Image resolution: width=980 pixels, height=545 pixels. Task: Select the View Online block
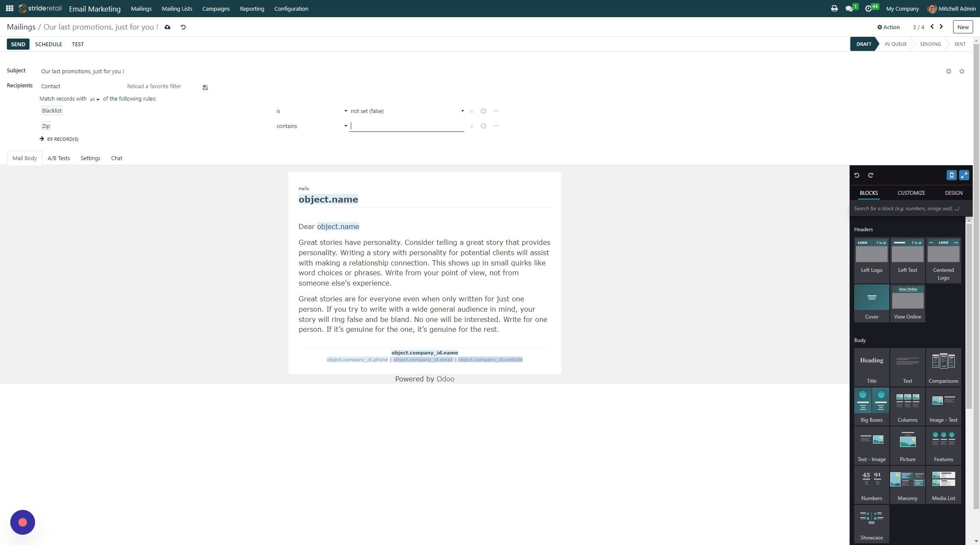[x=907, y=303]
